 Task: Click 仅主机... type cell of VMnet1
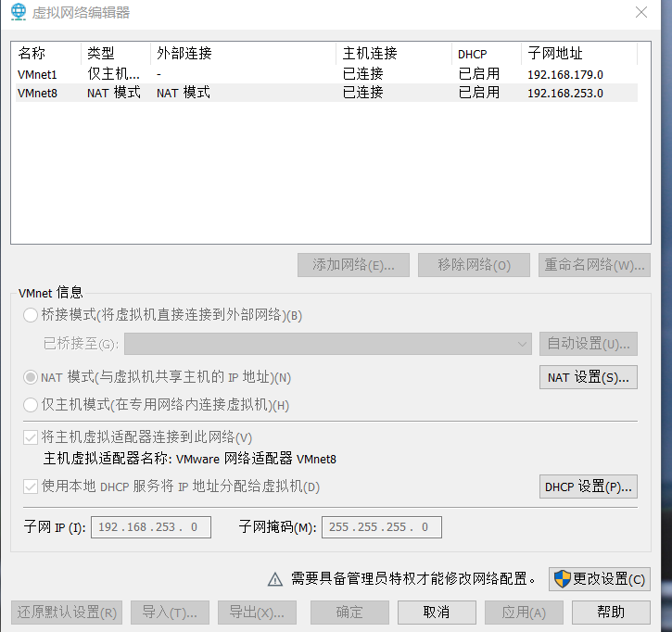[x=114, y=74]
